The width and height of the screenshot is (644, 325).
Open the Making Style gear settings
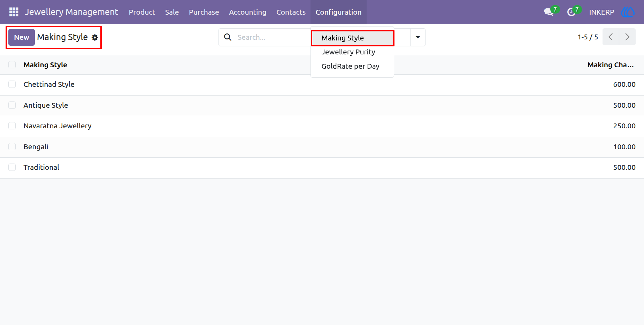point(95,37)
